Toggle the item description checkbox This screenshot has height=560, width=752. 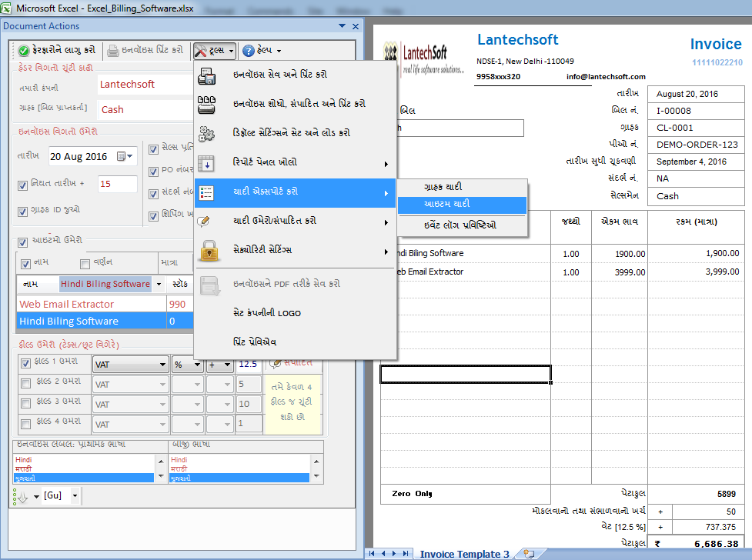point(85,264)
